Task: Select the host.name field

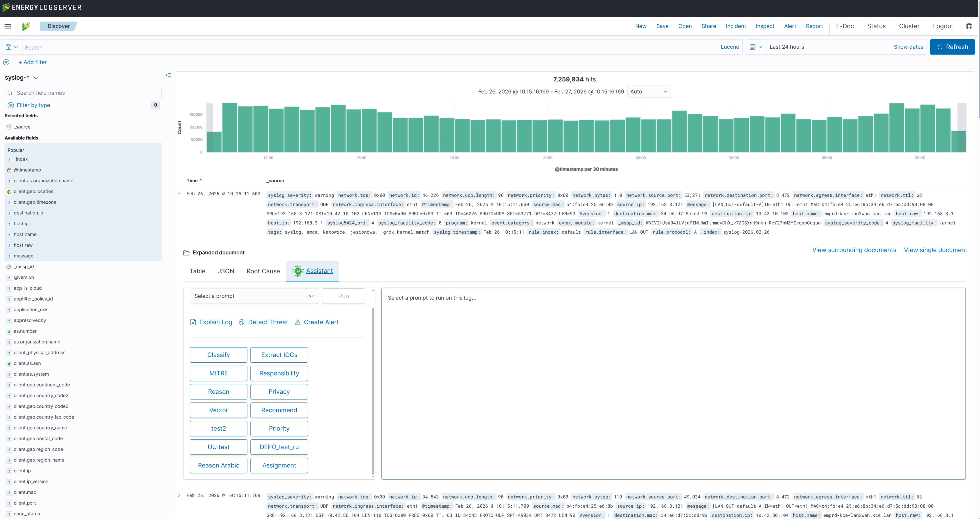Action: click(x=25, y=235)
